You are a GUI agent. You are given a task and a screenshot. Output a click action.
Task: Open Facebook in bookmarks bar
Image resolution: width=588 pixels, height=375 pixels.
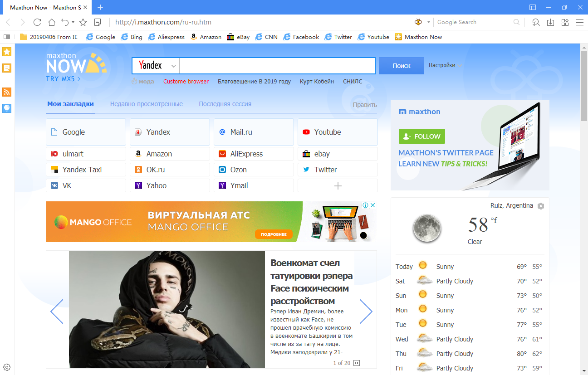point(301,37)
